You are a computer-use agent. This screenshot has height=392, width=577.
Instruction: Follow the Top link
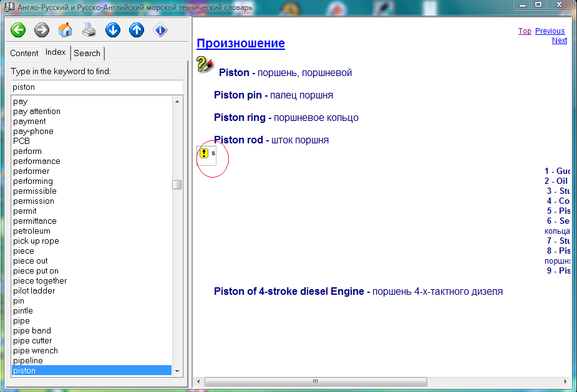(x=525, y=31)
